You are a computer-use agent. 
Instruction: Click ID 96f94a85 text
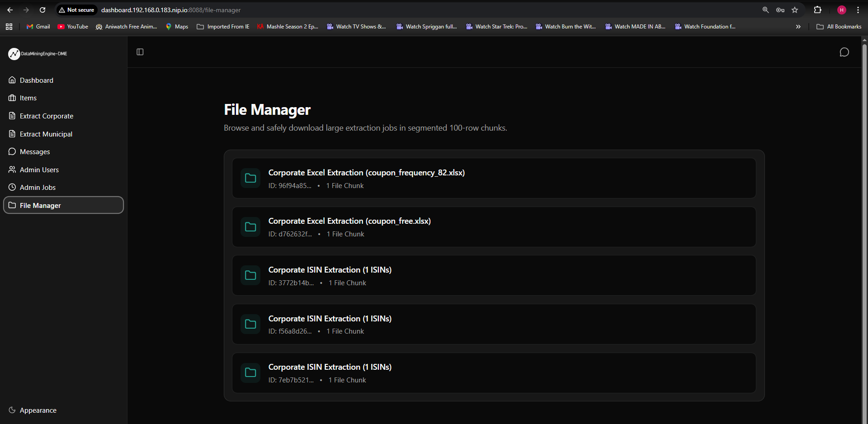tap(290, 186)
